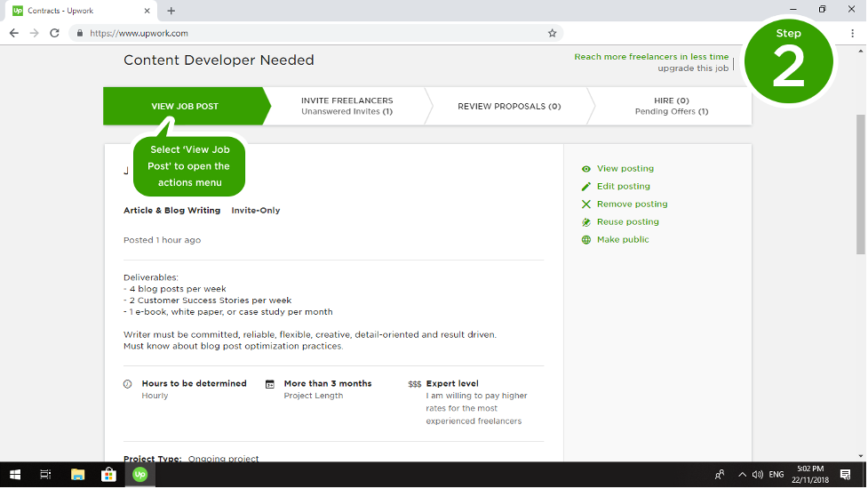Click the globe icon beside Make public
The height and width of the screenshot is (489, 868).
(586, 240)
